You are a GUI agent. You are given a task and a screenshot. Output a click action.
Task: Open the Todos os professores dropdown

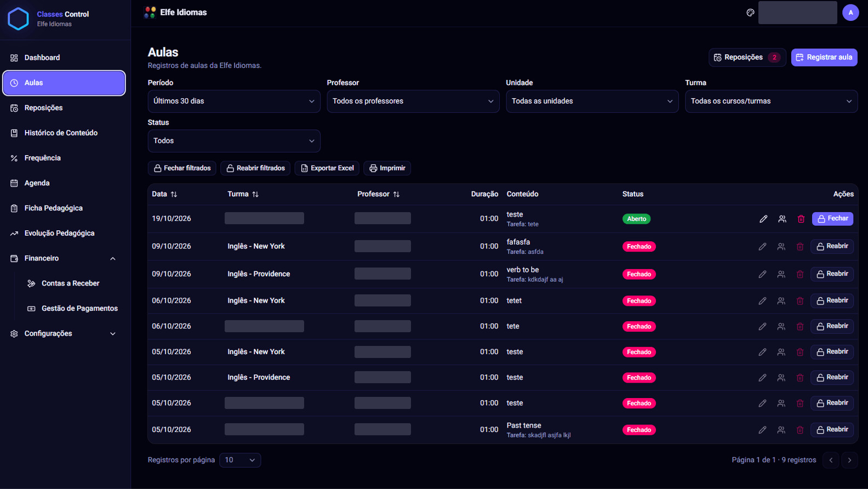(413, 101)
